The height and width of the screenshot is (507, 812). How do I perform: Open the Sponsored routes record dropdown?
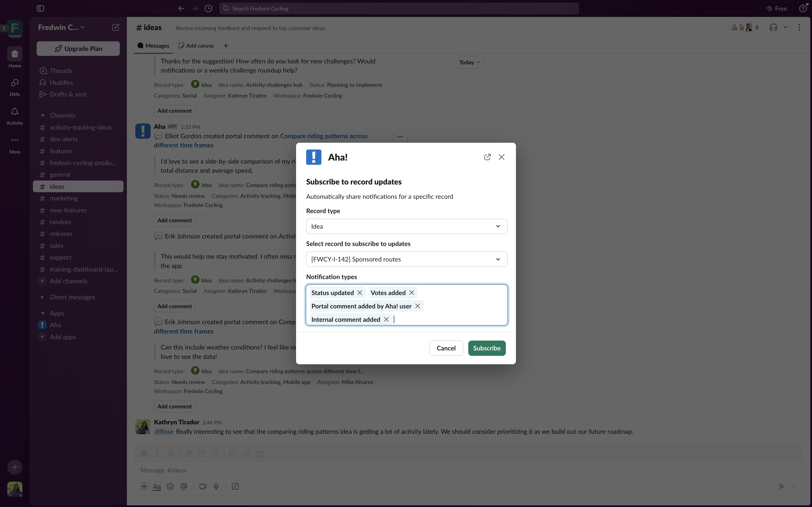[406, 259]
